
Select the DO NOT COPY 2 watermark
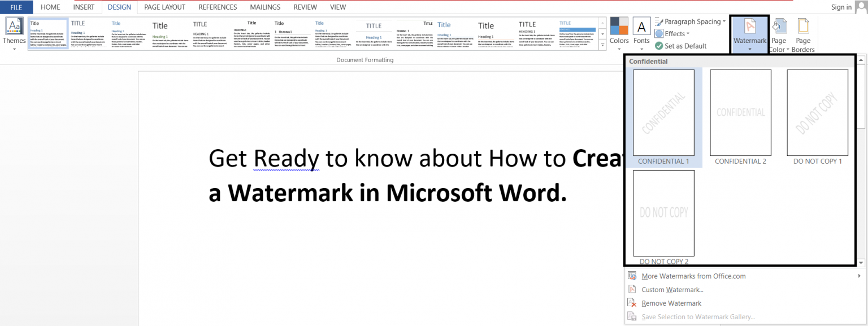point(663,213)
